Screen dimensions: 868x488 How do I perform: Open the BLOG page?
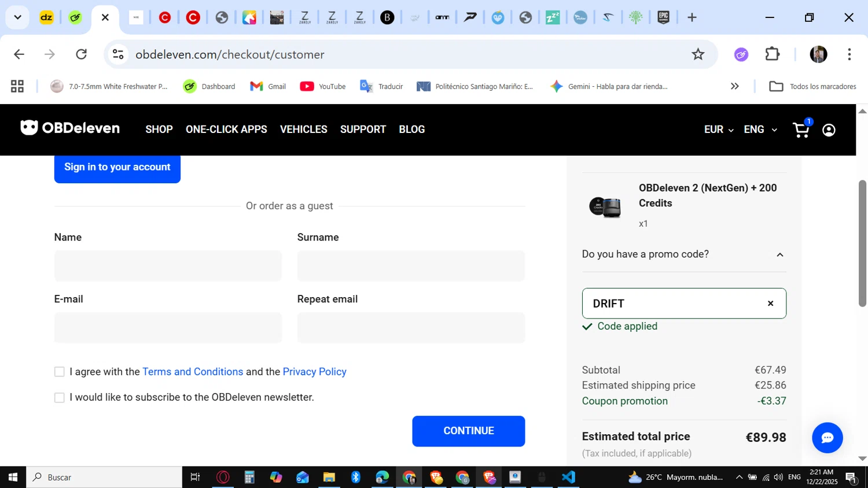tap(412, 130)
